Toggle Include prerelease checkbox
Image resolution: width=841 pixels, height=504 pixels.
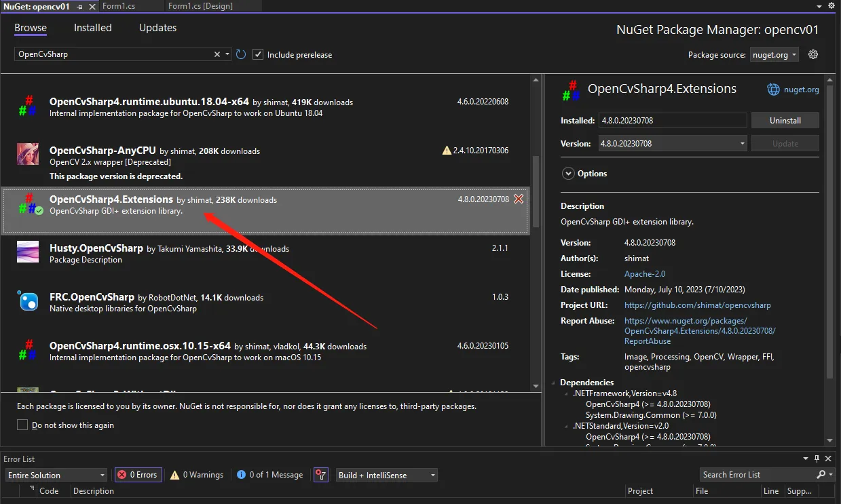tap(258, 54)
